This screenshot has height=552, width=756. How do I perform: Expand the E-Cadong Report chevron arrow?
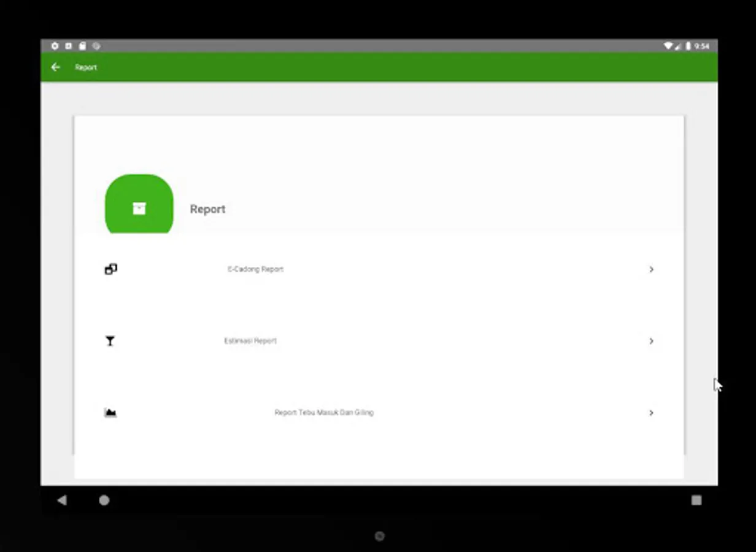[651, 269]
